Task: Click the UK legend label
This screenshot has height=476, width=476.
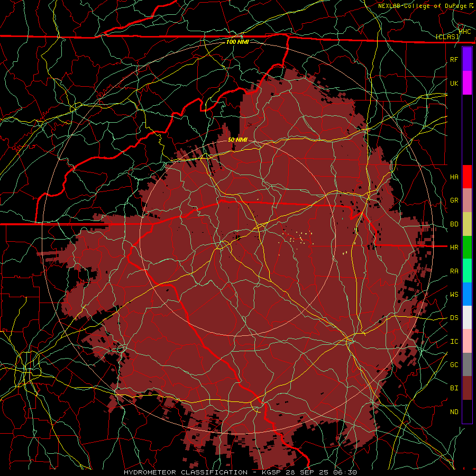Action: coord(454,83)
